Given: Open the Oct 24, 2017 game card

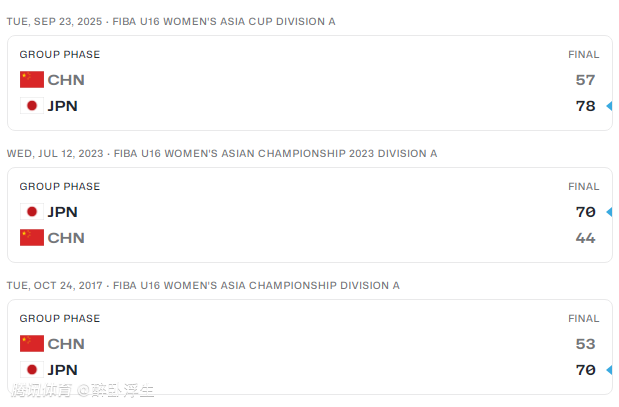Looking at the screenshot, I should pos(310,347).
